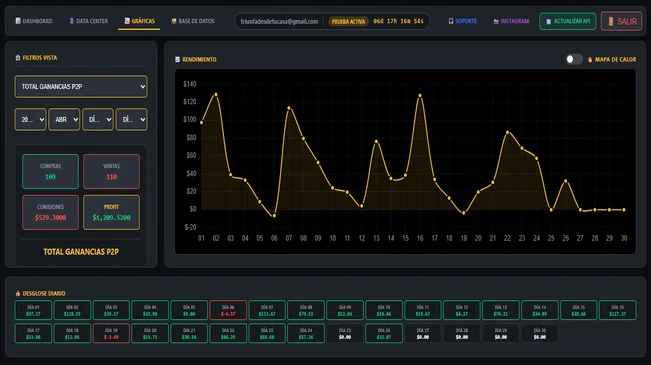Open the last day dropdown in filter row

[131, 120]
